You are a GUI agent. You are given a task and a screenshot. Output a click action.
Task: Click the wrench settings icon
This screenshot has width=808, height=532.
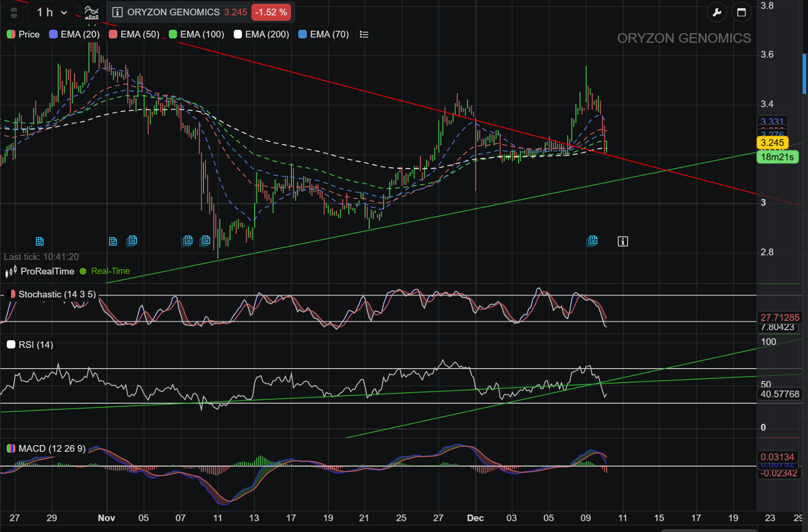point(717,12)
